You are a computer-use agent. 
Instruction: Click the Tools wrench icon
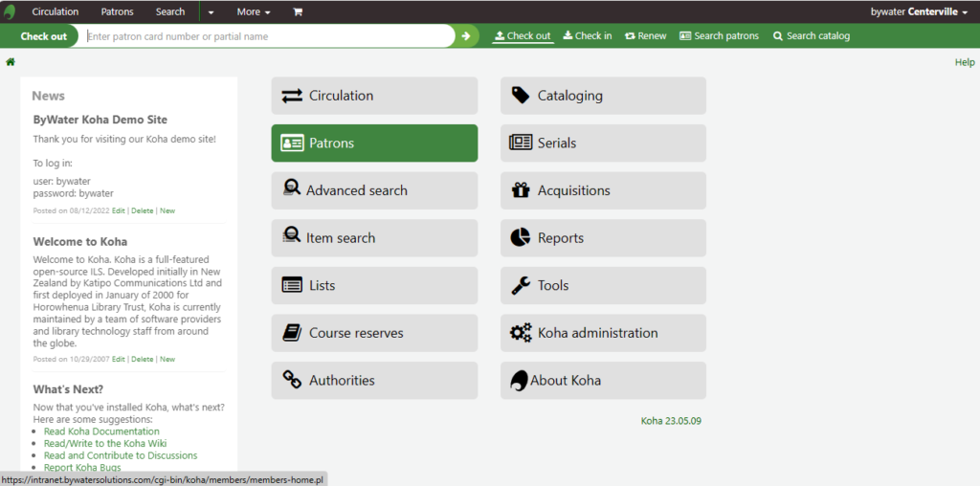(520, 285)
